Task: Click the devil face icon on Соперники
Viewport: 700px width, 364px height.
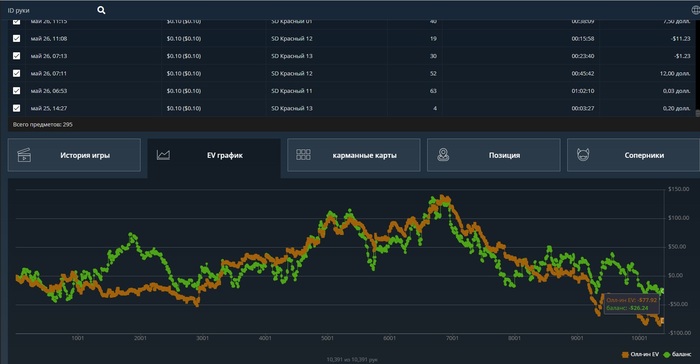Action: point(583,155)
